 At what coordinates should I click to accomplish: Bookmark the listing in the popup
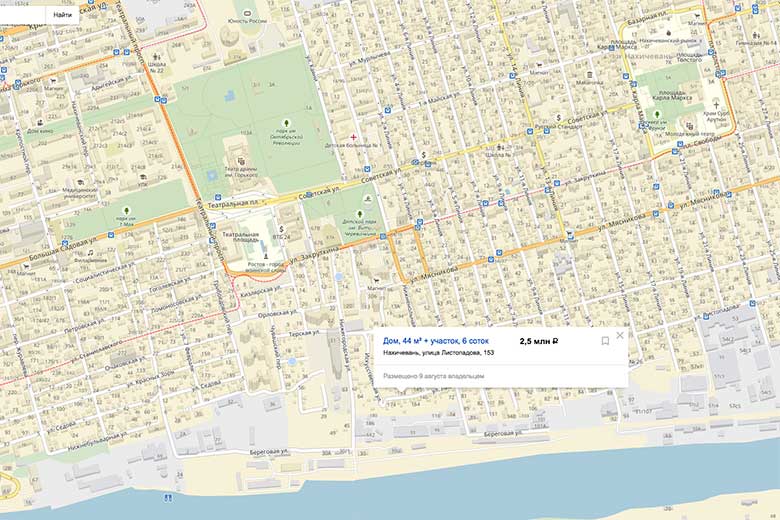(605, 341)
